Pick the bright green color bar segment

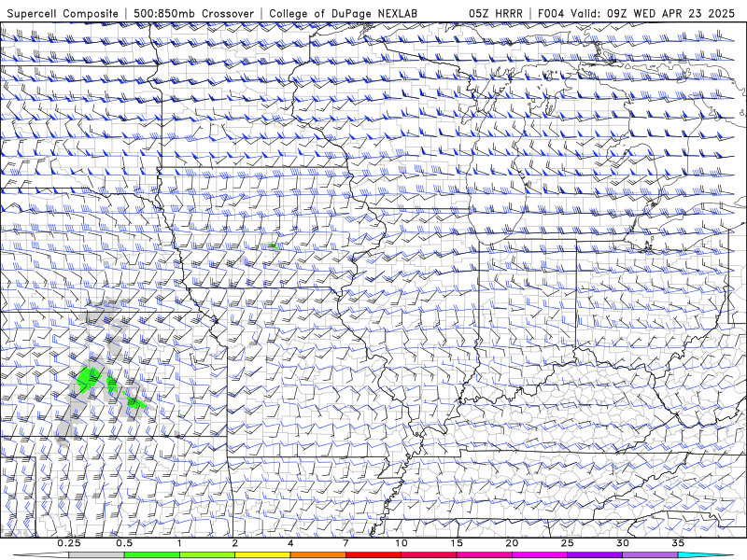[x=152, y=555]
